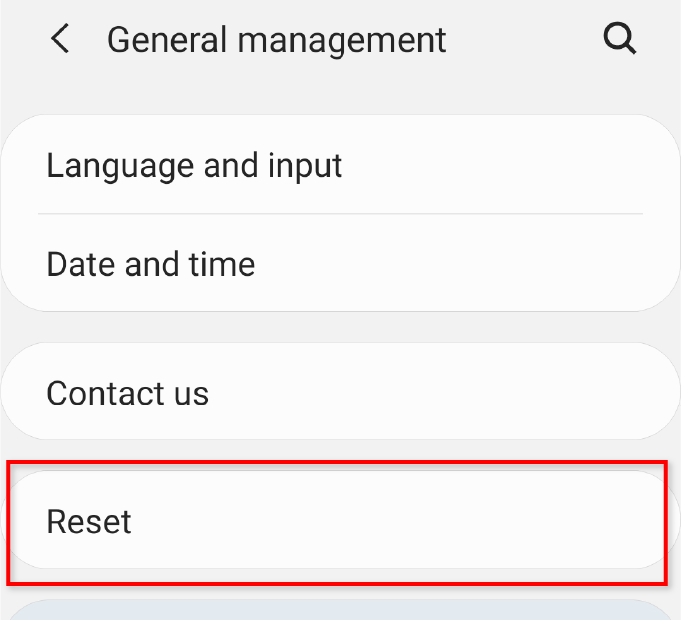682x621 pixels.
Task: Open the Language and input settings
Action: 341,165
